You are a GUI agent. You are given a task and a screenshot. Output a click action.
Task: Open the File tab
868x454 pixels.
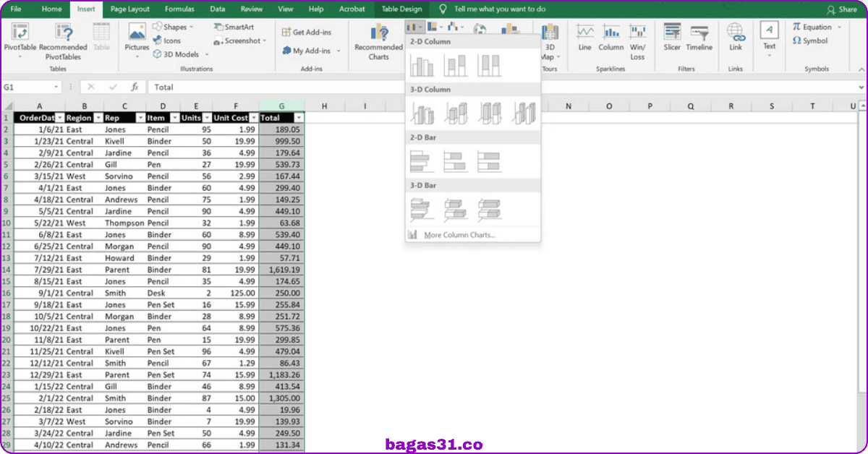[16, 9]
